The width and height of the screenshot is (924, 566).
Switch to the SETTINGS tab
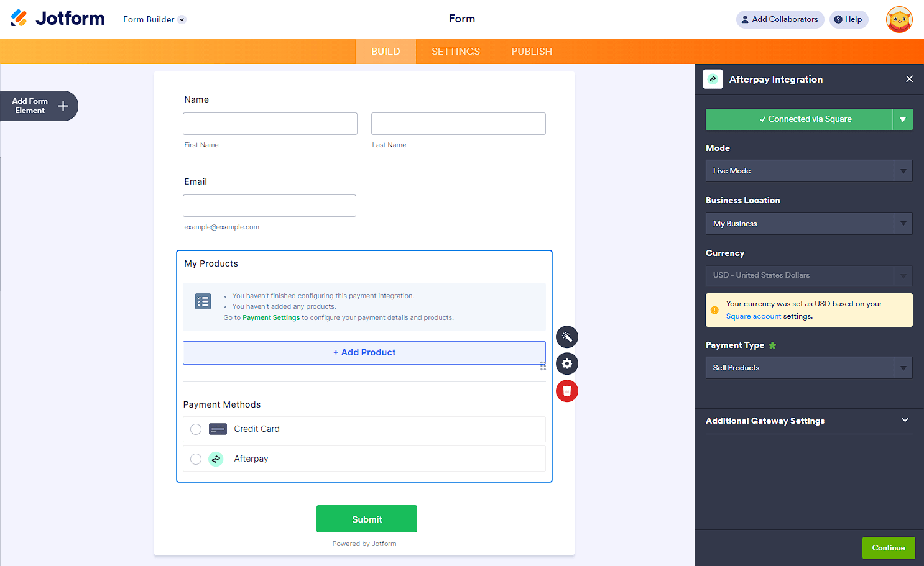456,52
